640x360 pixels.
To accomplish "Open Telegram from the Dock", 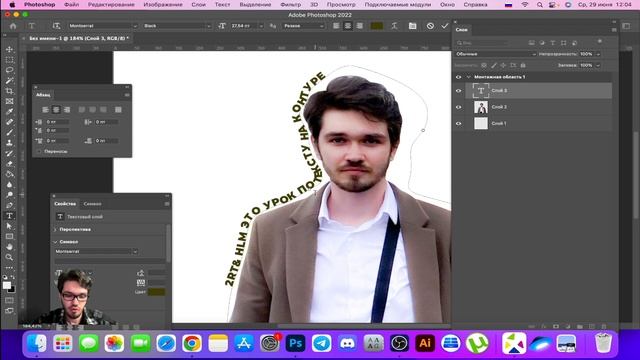I will click(x=321, y=343).
